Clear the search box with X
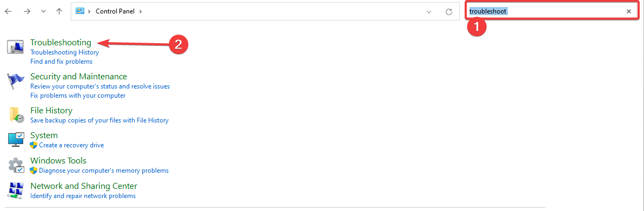This screenshot has height=211, width=644. tap(628, 11)
